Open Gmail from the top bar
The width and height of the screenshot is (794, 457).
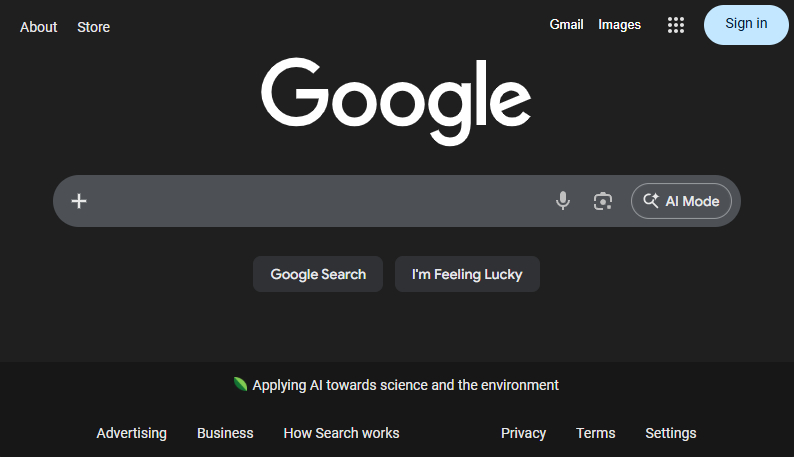click(566, 24)
